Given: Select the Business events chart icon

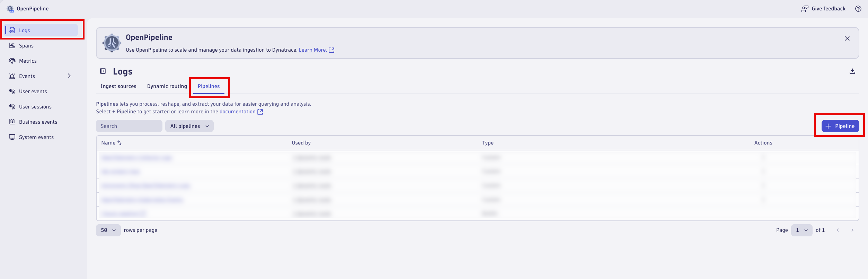Looking at the screenshot, I should (12, 122).
